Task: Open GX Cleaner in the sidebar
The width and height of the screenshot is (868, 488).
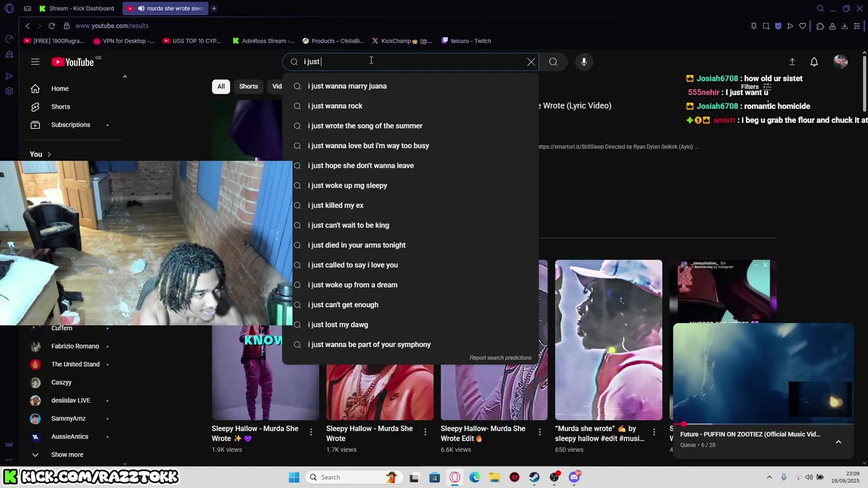Action: click(x=9, y=54)
